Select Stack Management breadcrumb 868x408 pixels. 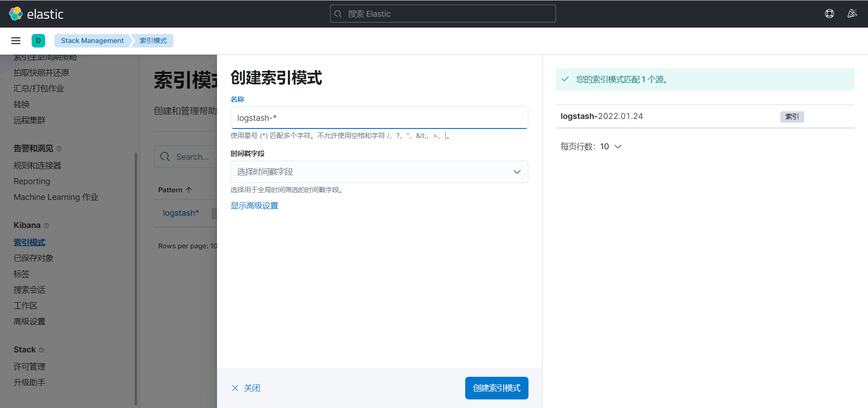coord(92,41)
